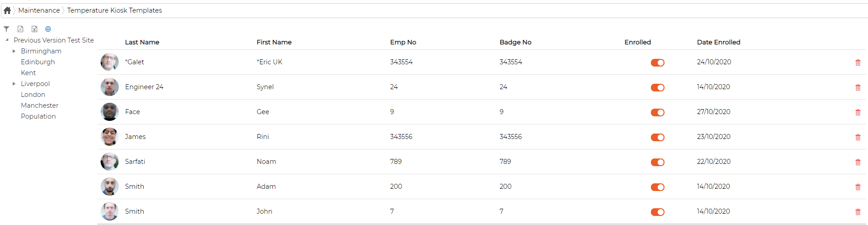Select Manchester in the site tree
The width and height of the screenshot is (868, 225).
pyautogui.click(x=39, y=105)
